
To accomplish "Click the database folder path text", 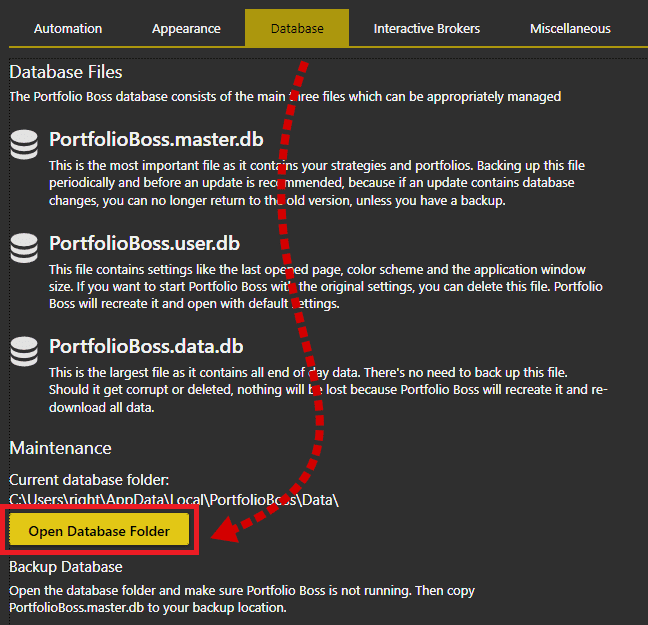I will 174,499.
